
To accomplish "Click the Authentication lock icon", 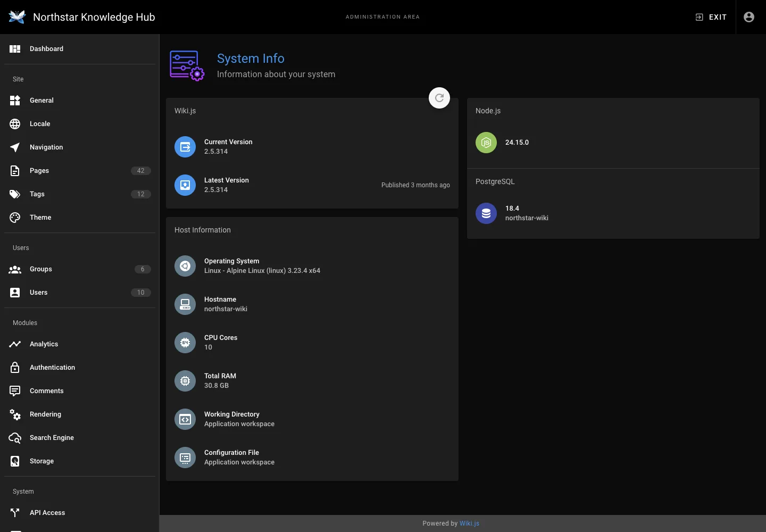I will (x=15, y=368).
